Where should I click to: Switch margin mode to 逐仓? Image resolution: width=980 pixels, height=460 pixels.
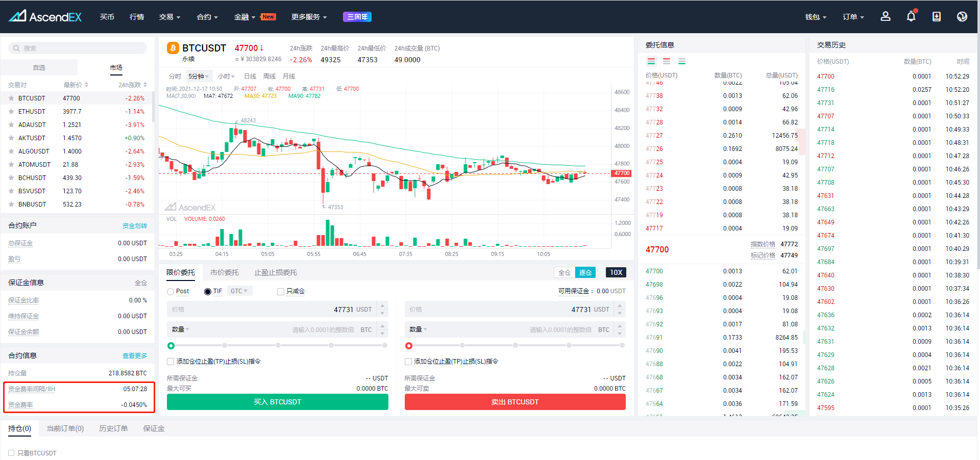pos(585,272)
